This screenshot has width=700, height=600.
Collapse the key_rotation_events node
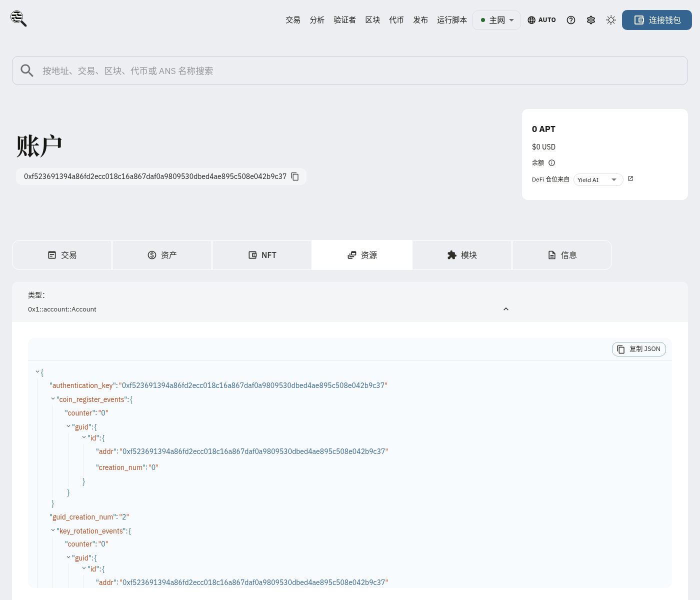53,530
